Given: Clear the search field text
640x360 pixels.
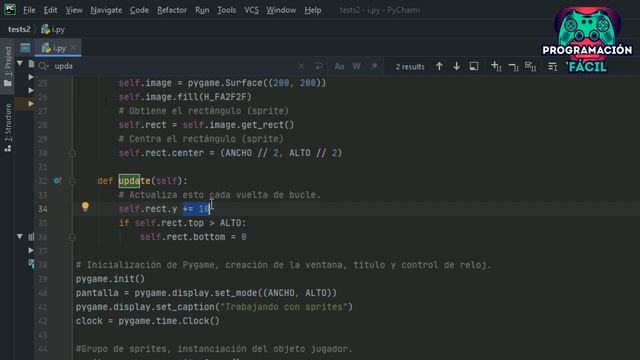Looking at the screenshot, I should (301, 66).
